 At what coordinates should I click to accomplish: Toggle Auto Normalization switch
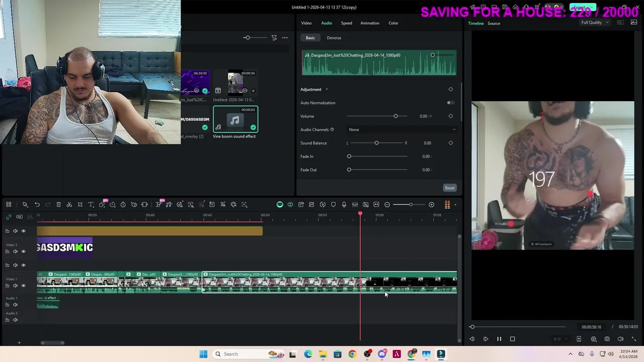[x=450, y=103]
